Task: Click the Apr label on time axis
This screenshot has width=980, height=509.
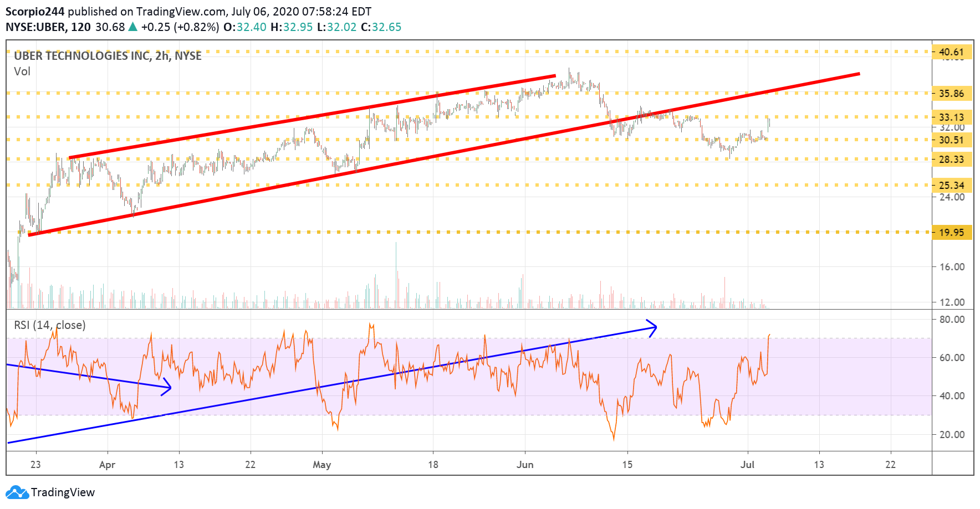Action: tap(107, 465)
